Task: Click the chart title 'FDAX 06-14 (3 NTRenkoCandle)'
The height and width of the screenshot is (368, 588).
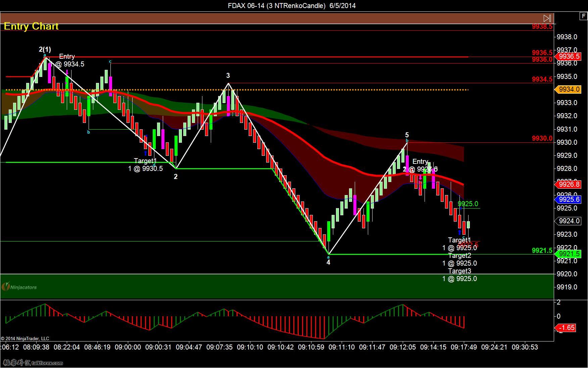Action: [x=277, y=6]
